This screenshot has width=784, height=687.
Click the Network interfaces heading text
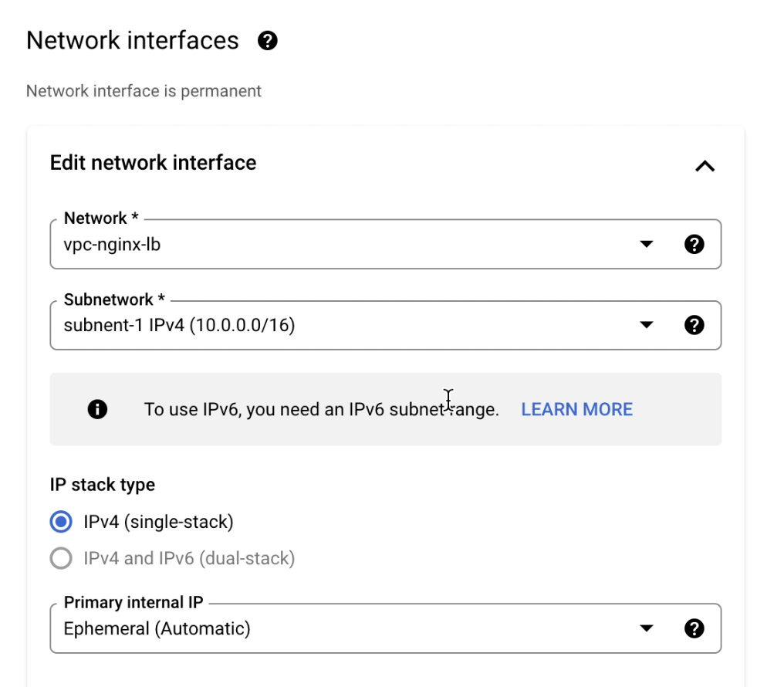tap(133, 40)
